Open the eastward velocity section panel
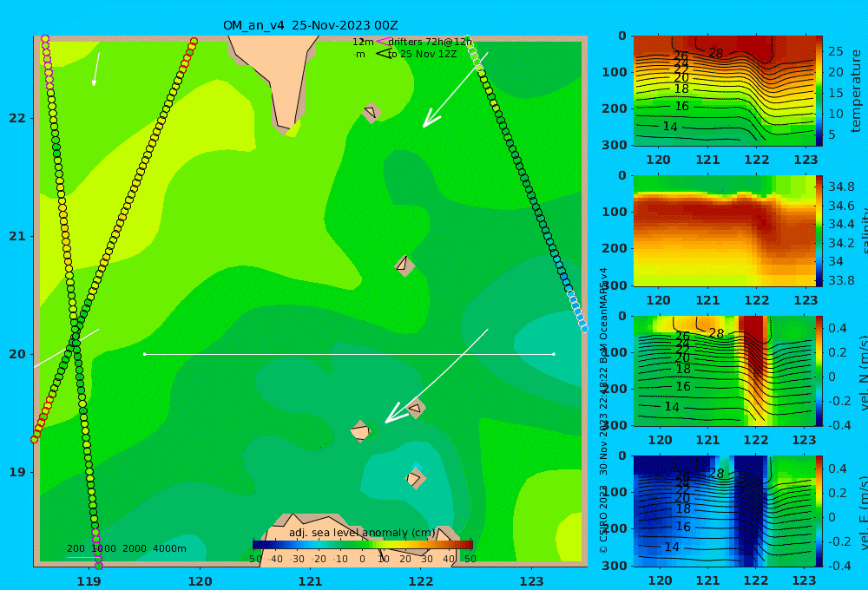The height and width of the screenshot is (590, 868). pos(725,511)
